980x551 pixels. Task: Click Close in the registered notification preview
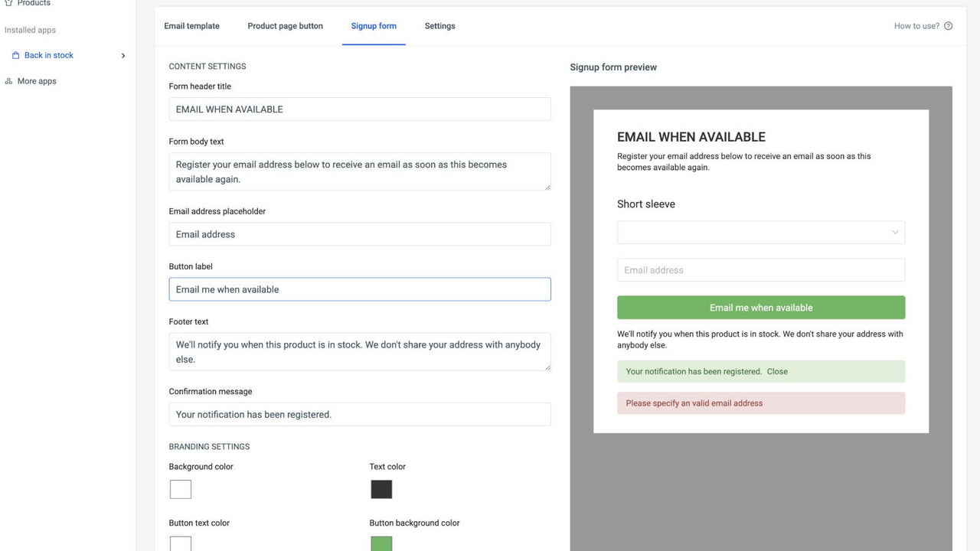point(777,371)
